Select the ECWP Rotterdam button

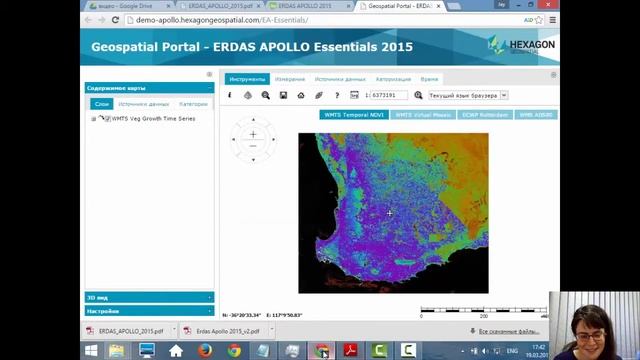pos(485,115)
